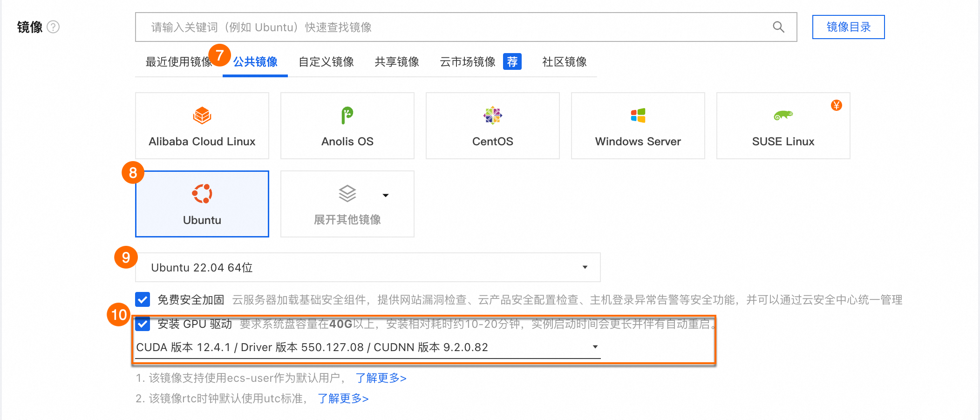Click the Windows Server logo icon
Screen dimensions: 980x420
(x=638, y=115)
